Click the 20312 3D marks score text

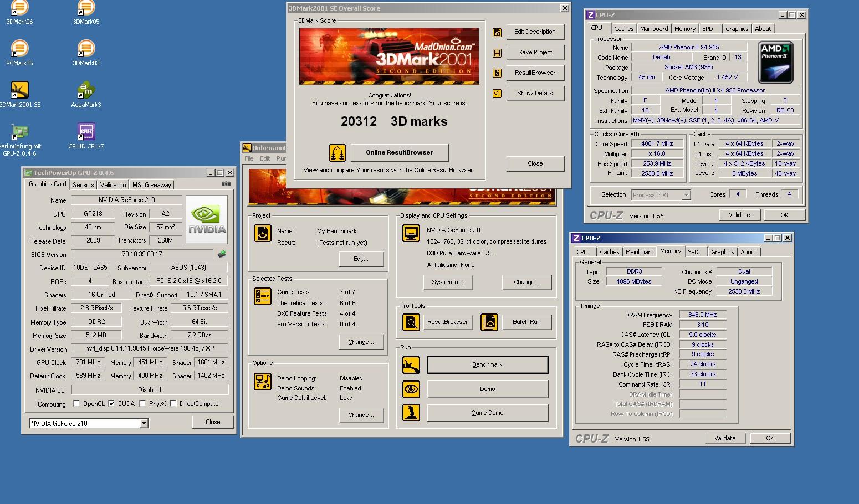pos(394,121)
